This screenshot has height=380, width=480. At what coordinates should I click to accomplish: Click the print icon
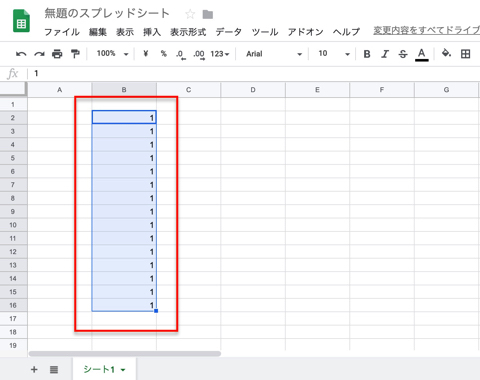click(x=57, y=54)
